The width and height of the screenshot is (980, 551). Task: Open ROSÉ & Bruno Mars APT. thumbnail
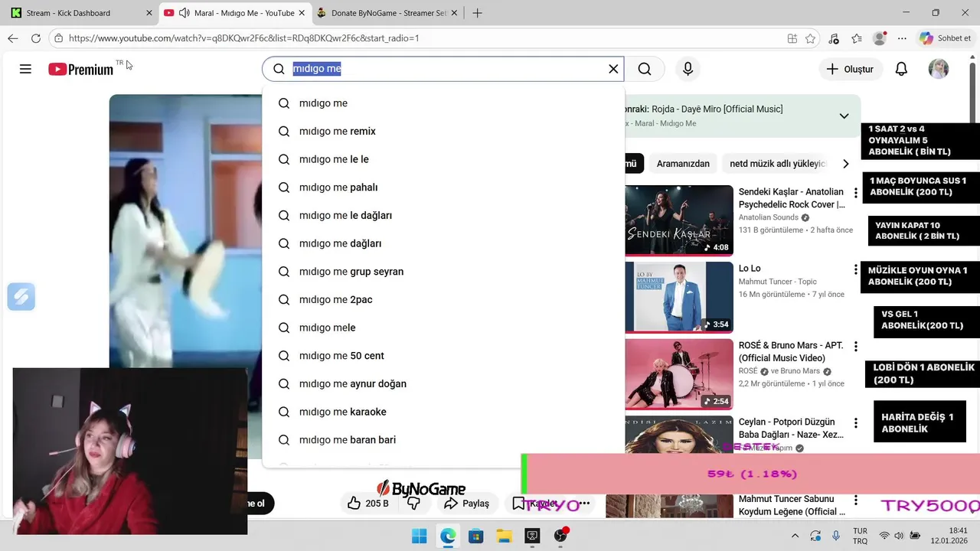pos(679,374)
